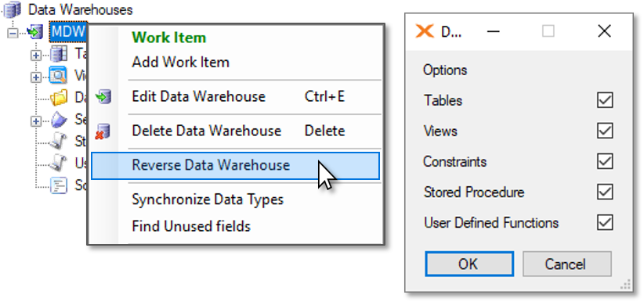Select the MDW data warehouse node icon
Image resolution: width=644 pixels, height=302 pixels.
coord(36,31)
